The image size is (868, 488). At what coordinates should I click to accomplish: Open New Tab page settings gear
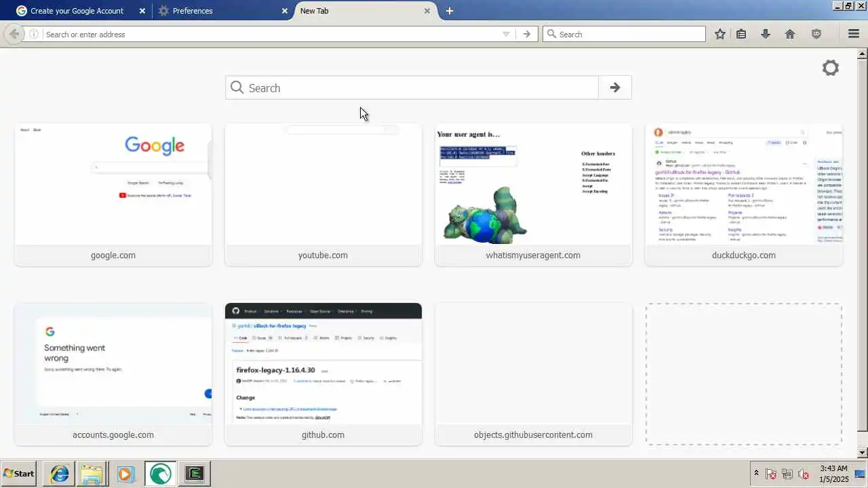click(831, 68)
